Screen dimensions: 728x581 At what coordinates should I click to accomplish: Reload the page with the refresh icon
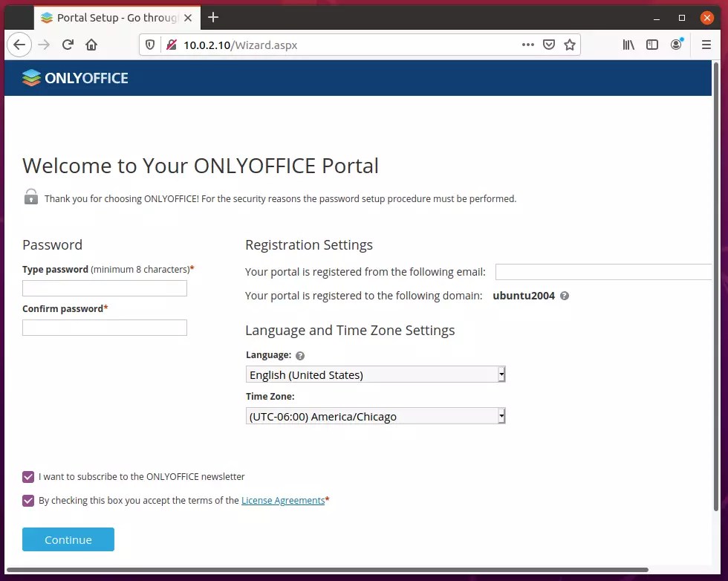coord(67,45)
